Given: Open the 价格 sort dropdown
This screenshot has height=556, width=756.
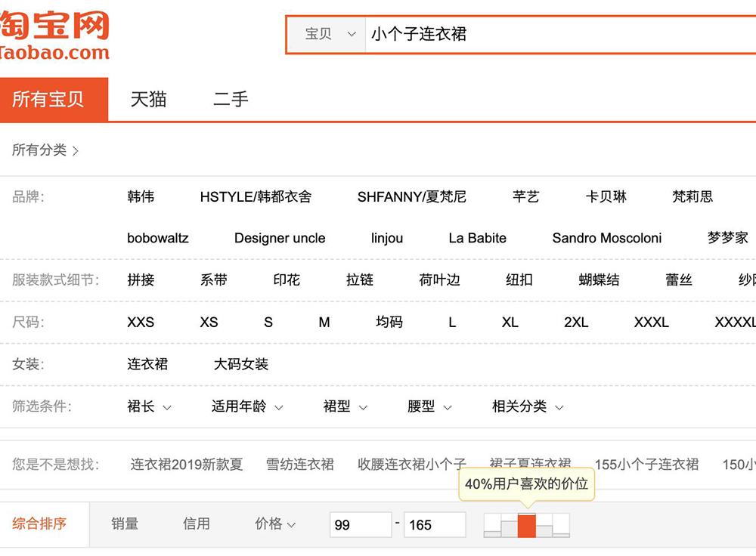Looking at the screenshot, I should click(x=275, y=524).
